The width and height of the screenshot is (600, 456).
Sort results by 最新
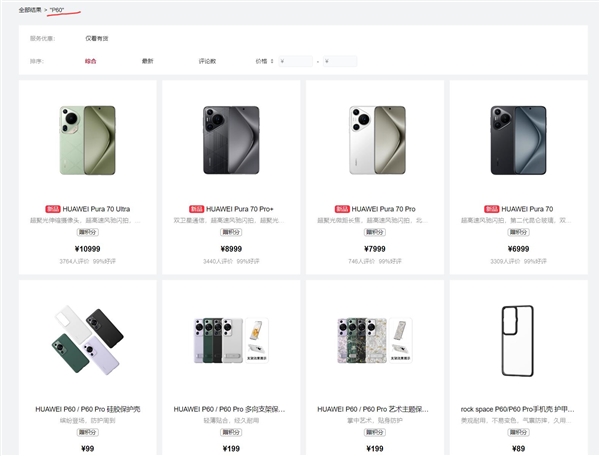tap(148, 61)
